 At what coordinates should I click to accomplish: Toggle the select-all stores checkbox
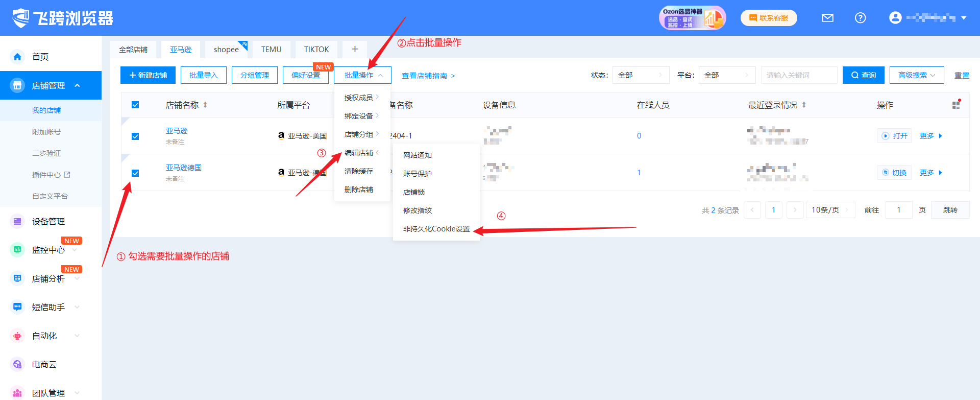[x=135, y=105]
